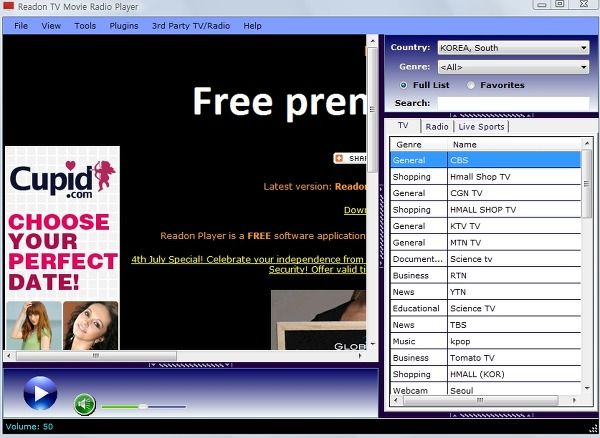Click the channel list scroll down arrow
The width and height of the screenshot is (600, 438).
click(587, 388)
